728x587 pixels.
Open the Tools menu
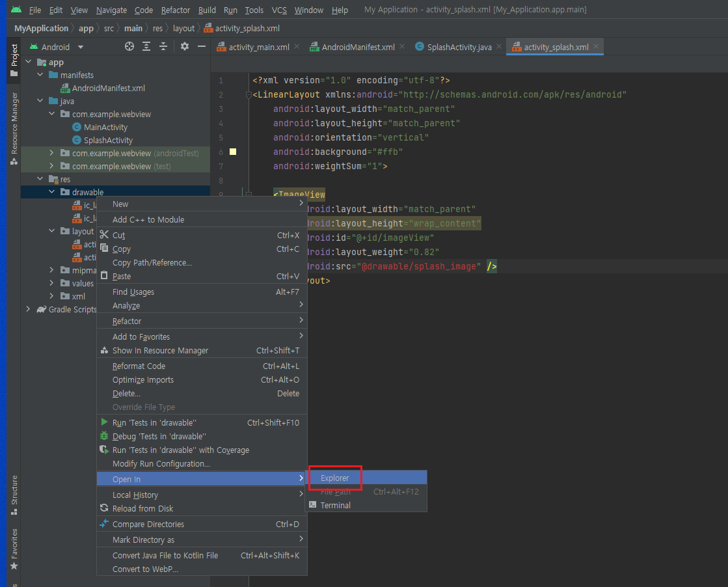click(254, 10)
